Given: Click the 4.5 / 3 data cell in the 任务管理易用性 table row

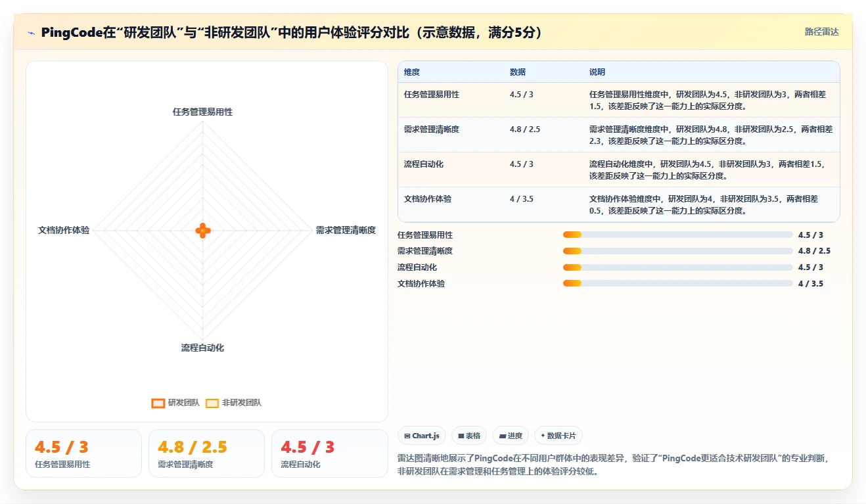Looking at the screenshot, I should pos(522,95).
